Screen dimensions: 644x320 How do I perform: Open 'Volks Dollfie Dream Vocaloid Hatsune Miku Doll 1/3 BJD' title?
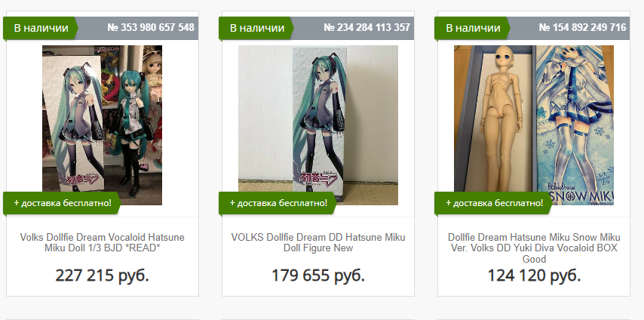coord(103,243)
